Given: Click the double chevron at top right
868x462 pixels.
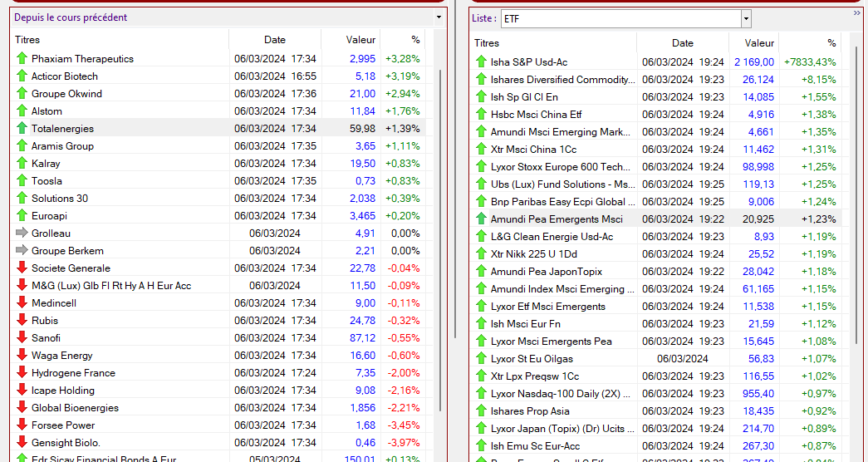Looking at the screenshot, I should pyautogui.click(x=857, y=13).
